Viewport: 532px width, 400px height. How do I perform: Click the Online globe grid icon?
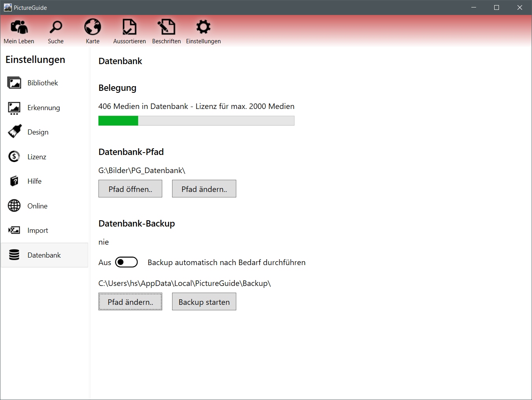tap(14, 206)
